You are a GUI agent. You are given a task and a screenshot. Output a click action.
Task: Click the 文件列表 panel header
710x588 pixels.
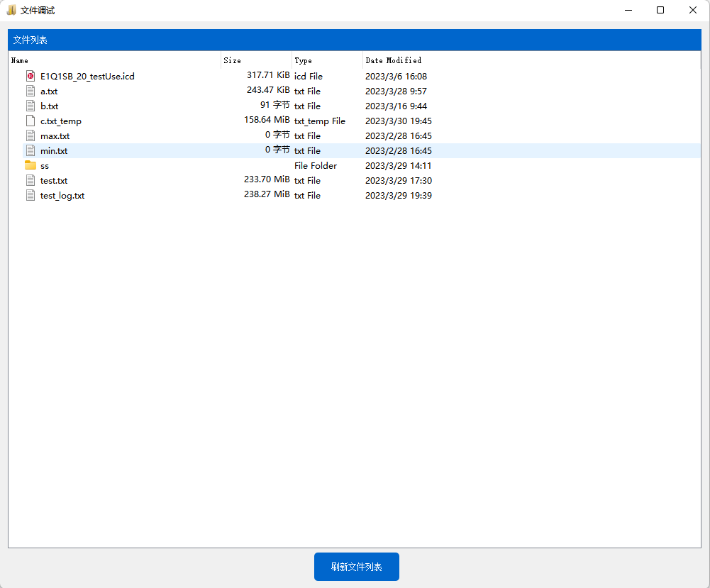[355, 40]
